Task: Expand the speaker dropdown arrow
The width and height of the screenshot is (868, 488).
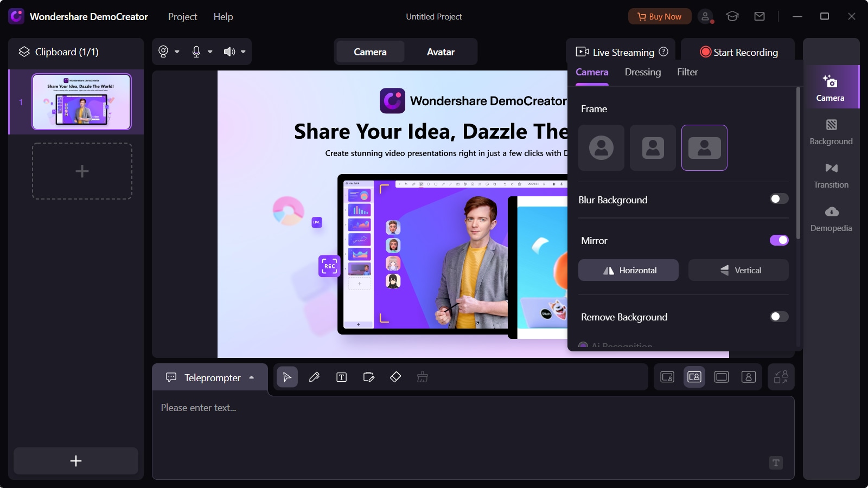Action: pyautogui.click(x=243, y=52)
